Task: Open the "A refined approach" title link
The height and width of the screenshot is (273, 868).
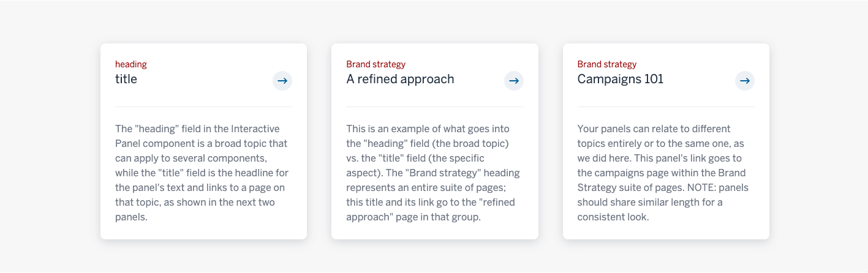Action: point(400,79)
